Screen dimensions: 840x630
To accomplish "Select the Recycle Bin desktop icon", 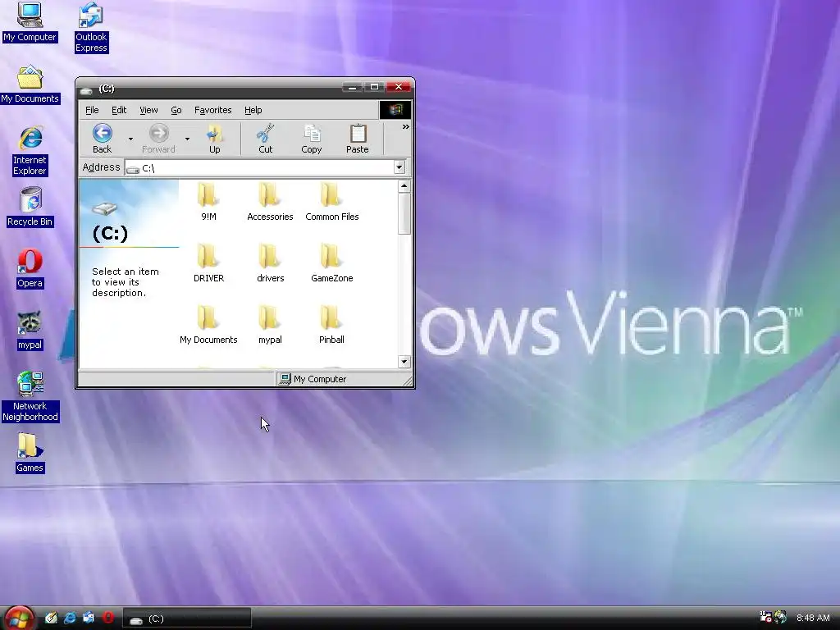I will coord(30,208).
